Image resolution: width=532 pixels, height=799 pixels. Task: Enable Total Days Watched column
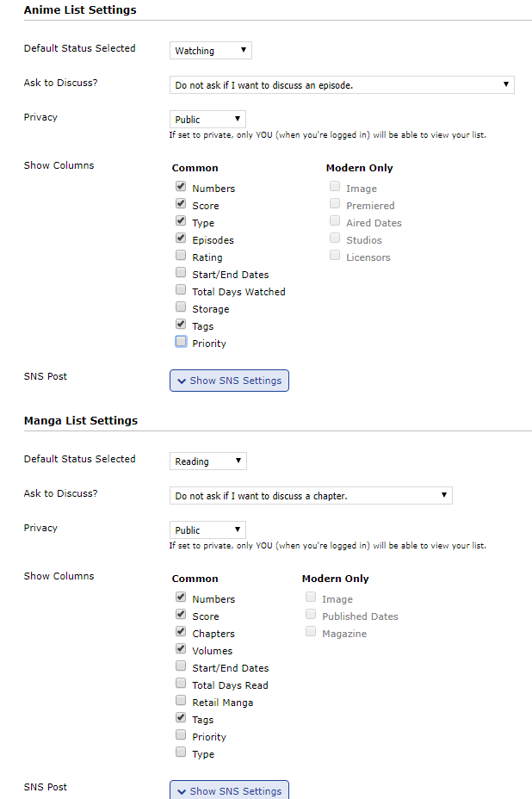(181, 290)
